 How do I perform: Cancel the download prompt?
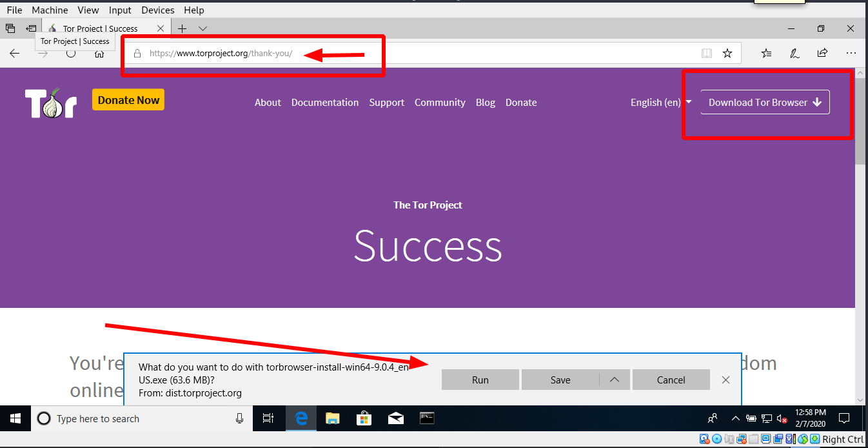(x=671, y=380)
